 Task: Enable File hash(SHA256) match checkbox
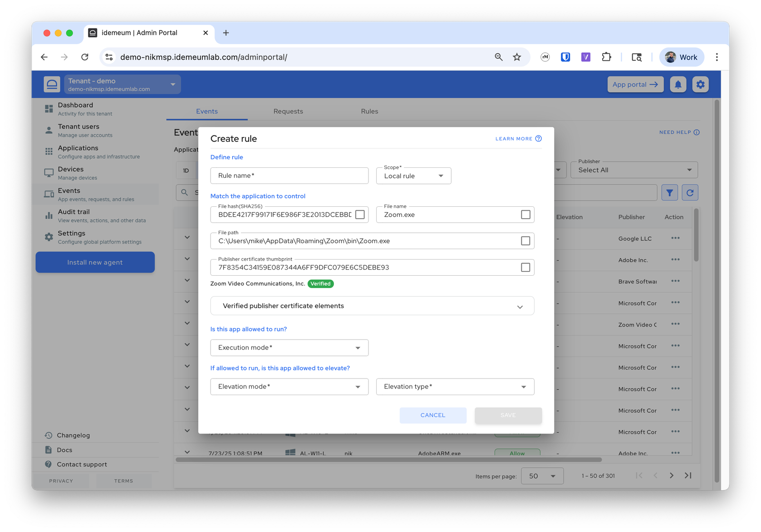tap(360, 214)
